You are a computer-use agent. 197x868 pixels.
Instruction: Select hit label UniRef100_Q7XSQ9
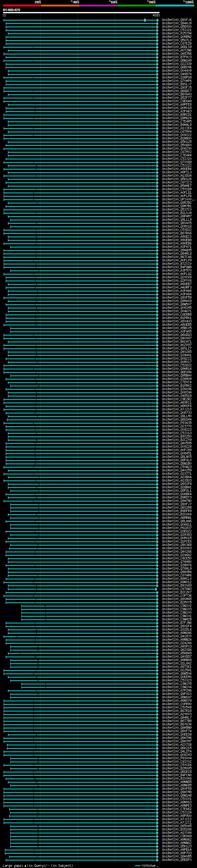point(177,162)
